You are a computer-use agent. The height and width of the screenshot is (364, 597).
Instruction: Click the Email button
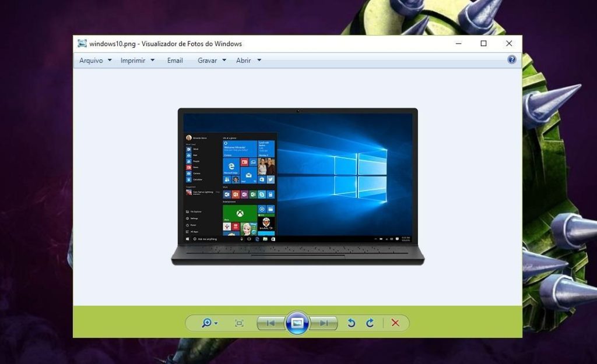coord(175,61)
